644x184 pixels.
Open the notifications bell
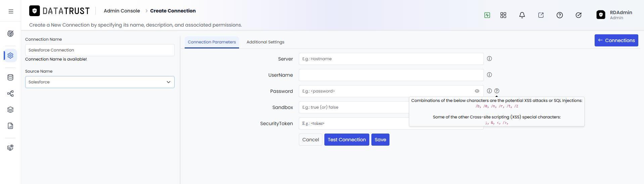[x=522, y=15]
